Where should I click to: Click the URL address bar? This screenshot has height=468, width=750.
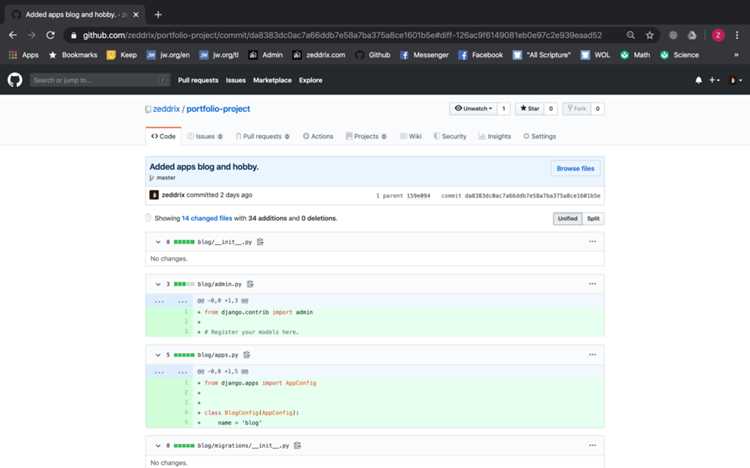342,35
